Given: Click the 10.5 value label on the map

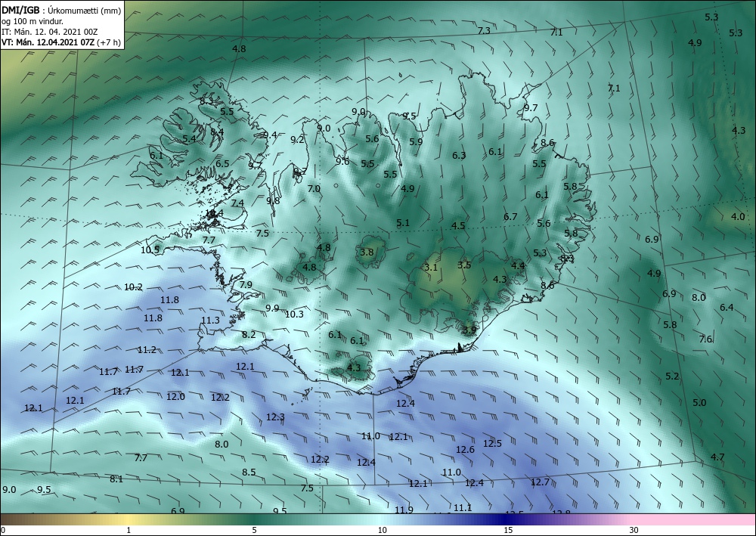Looking at the screenshot, I should (x=150, y=249).
